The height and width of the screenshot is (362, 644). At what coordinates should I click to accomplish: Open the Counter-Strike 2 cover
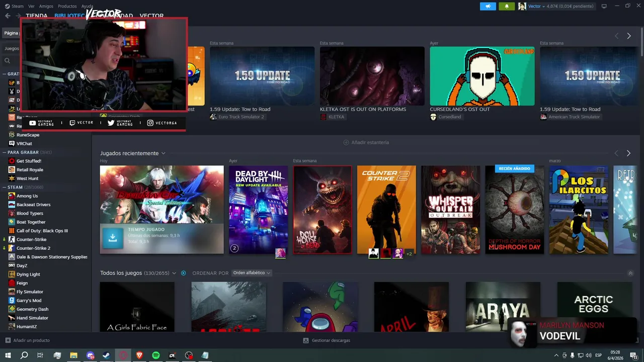pos(386,210)
